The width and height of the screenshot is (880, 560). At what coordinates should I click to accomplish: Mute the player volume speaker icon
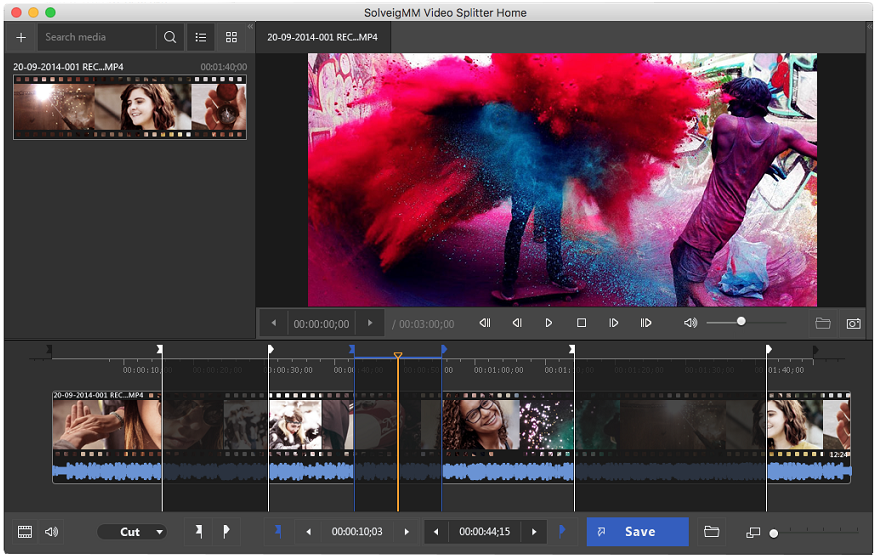coord(690,323)
